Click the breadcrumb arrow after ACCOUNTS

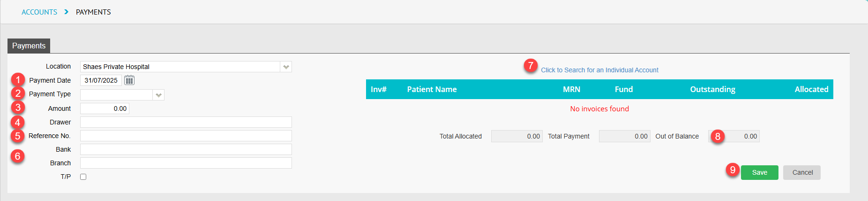(66, 12)
